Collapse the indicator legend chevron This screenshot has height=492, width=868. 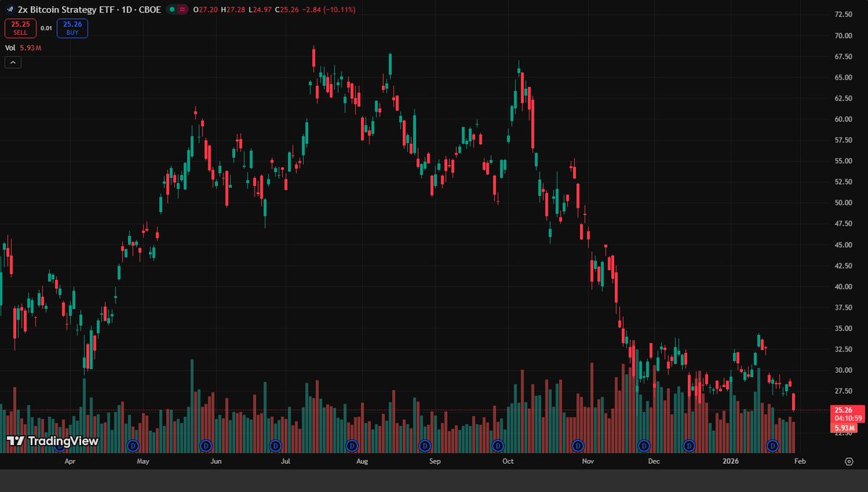(x=12, y=62)
